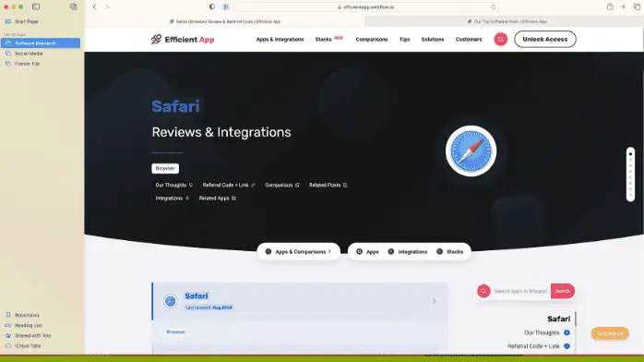Open the new tab group icon
644x362 pixels.
74,6
